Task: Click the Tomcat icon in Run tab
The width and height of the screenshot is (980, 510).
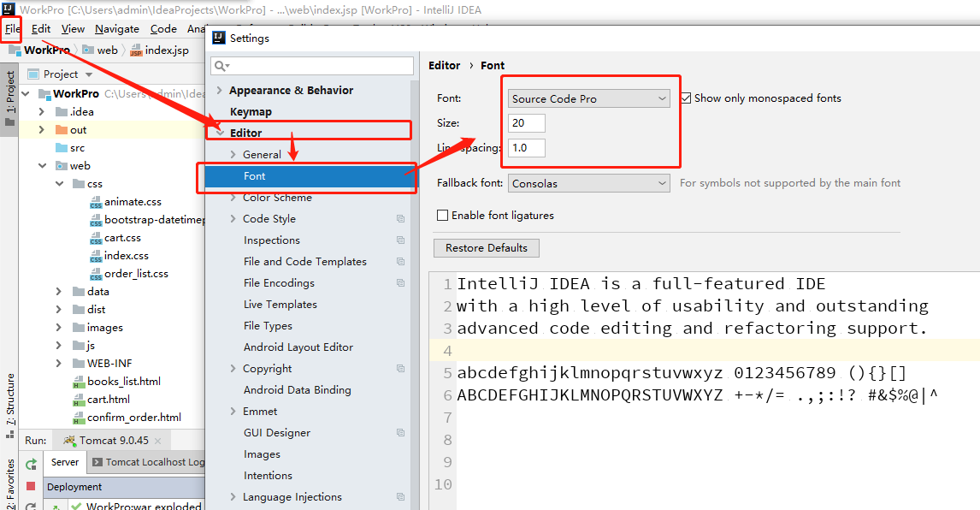Action: [69, 441]
